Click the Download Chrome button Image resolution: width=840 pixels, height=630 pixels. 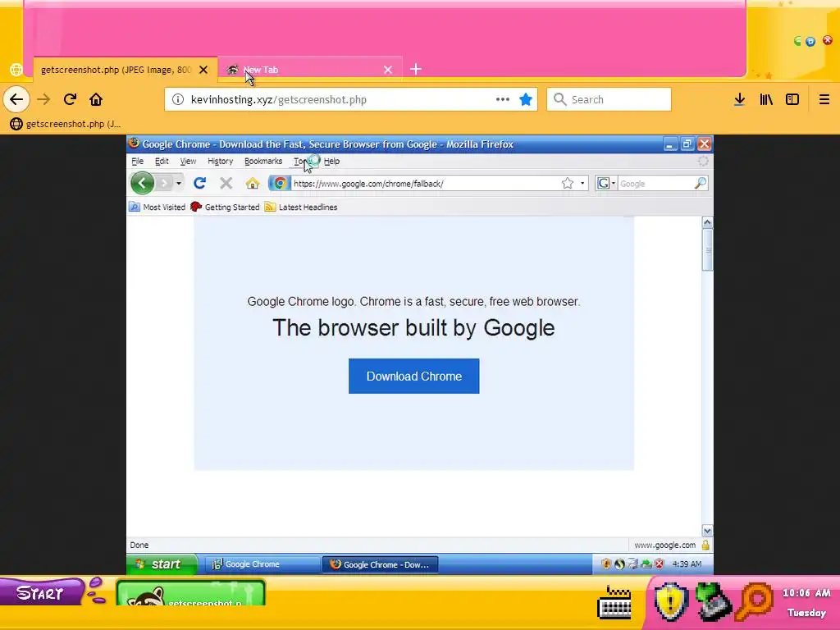click(414, 376)
